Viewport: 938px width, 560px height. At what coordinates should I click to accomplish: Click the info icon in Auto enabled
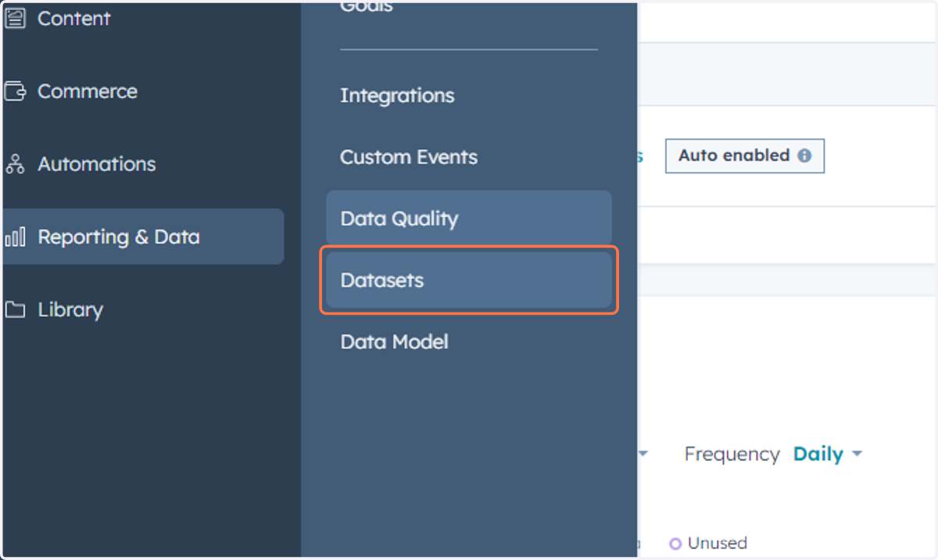coord(804,155)
